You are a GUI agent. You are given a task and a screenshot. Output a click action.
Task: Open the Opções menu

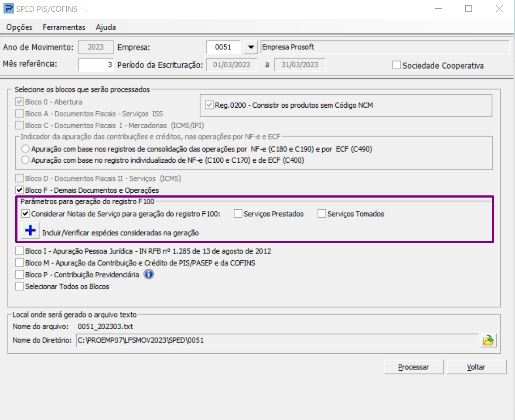point(19,27)
